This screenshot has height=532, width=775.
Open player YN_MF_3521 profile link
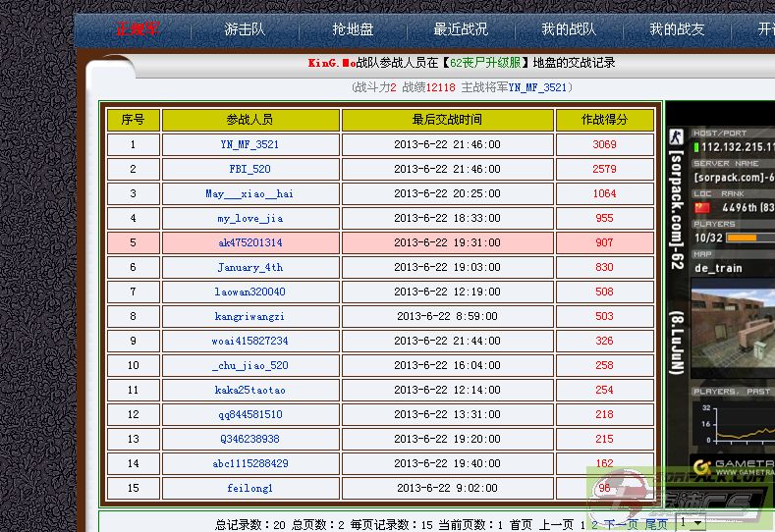coord(249,144)
